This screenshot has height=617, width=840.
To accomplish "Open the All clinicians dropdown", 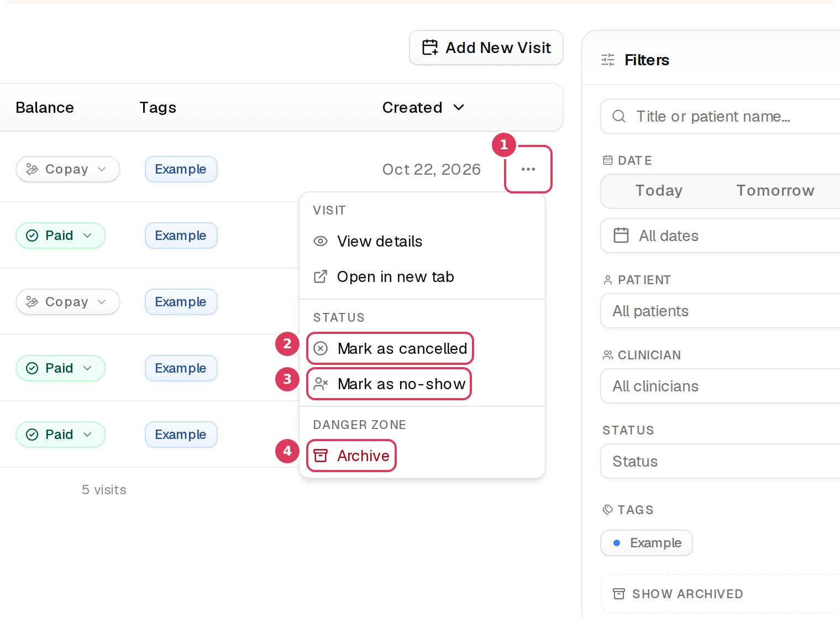I will [x=720, y=386].
